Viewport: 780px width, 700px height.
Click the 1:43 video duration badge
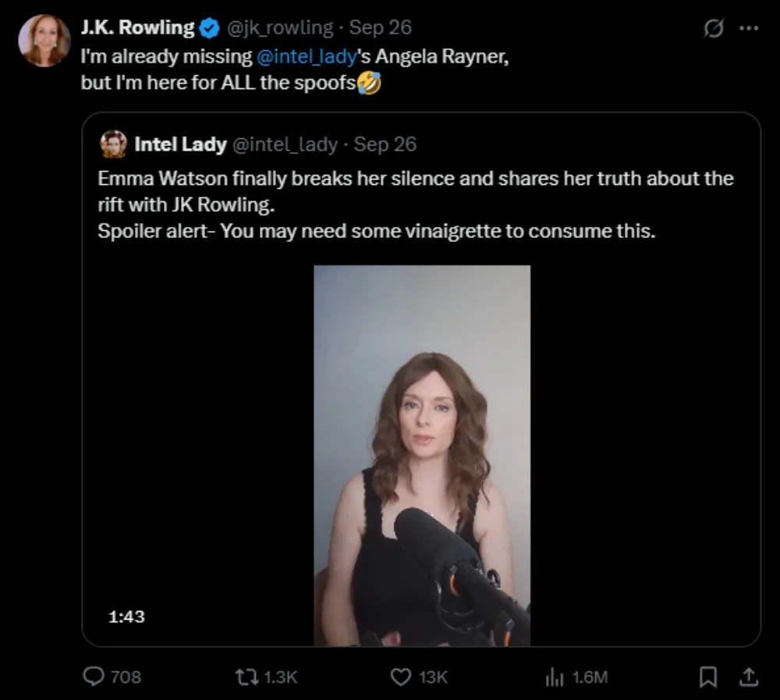pyautogui.click(x=126, y=616)
